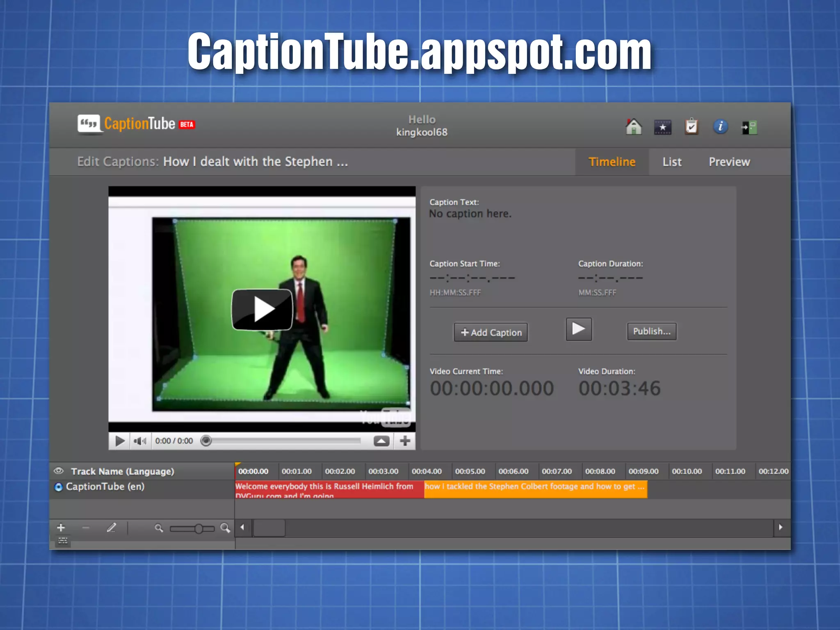Click the Publish... button
The image size is (840, 630).
click(x=652, y=331)
